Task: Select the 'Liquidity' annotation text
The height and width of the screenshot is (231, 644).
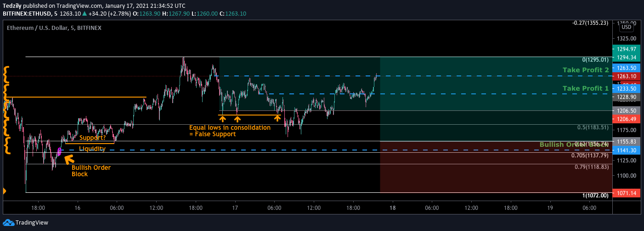Action: (x=92, y=149)
